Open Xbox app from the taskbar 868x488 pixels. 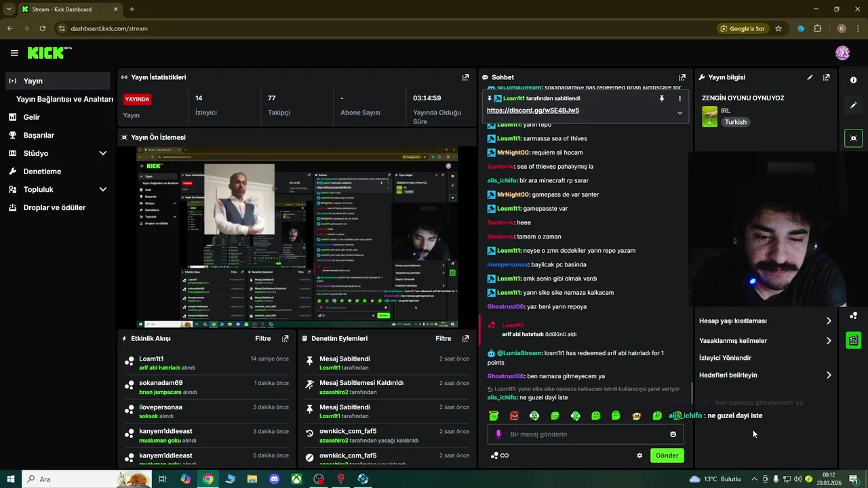pyautogui.click(x=296, y=479)
